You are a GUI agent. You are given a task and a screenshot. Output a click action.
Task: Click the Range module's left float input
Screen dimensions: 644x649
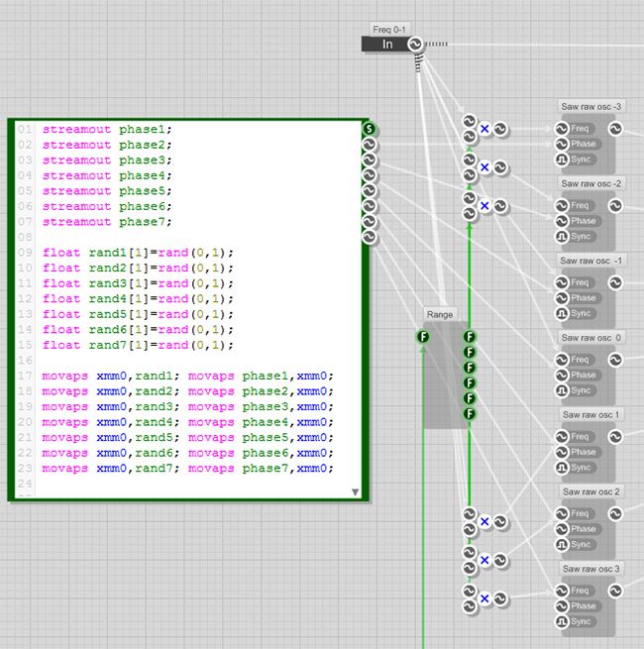(423, 337)
